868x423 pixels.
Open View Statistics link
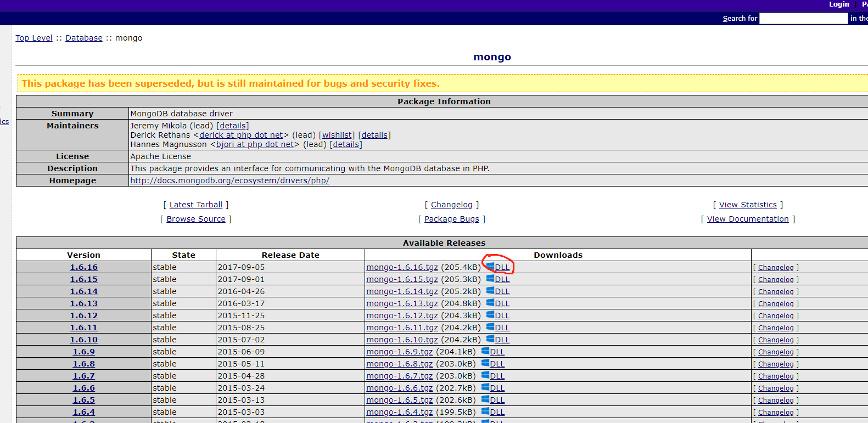coord(748,205)
